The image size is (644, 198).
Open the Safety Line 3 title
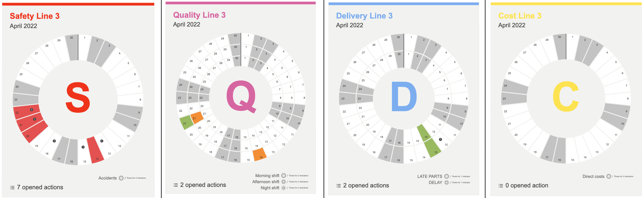coord(35,16)
